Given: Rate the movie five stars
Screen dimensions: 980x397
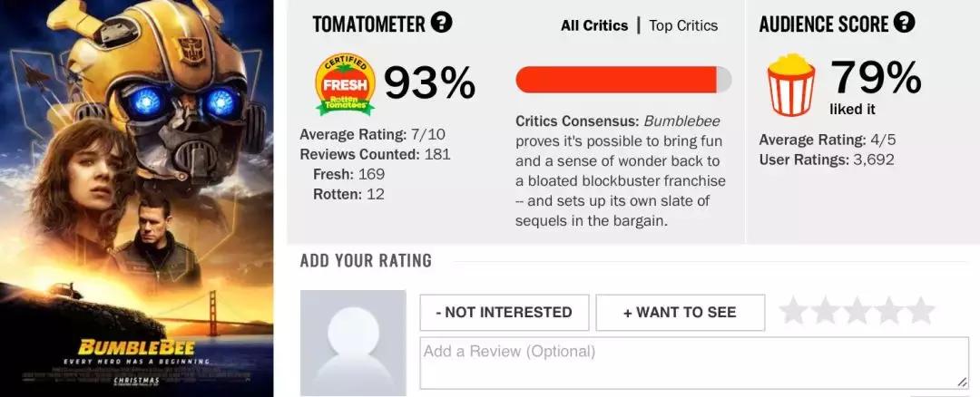Looking at the screenshot, I should 921,311.
